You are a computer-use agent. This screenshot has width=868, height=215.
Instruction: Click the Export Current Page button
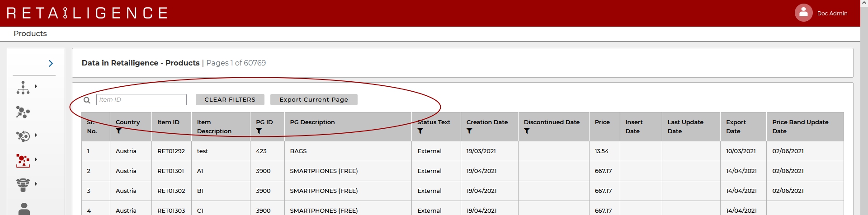(314, 100)
